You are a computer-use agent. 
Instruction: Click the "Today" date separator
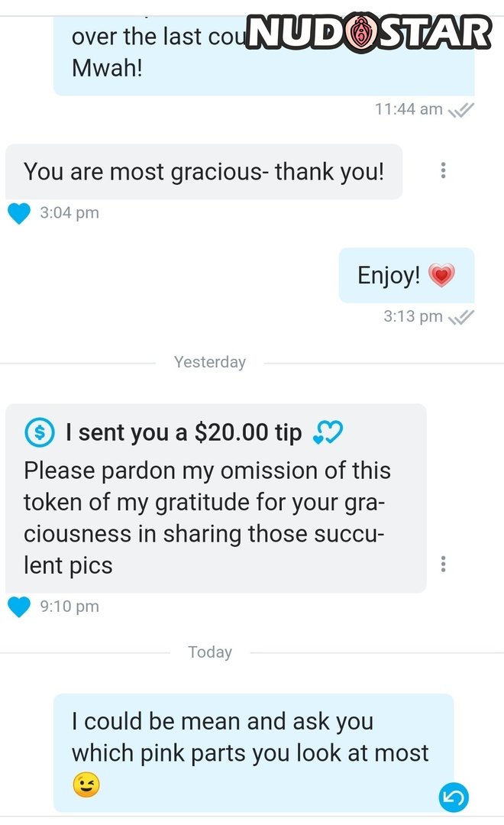pos(210,652)
